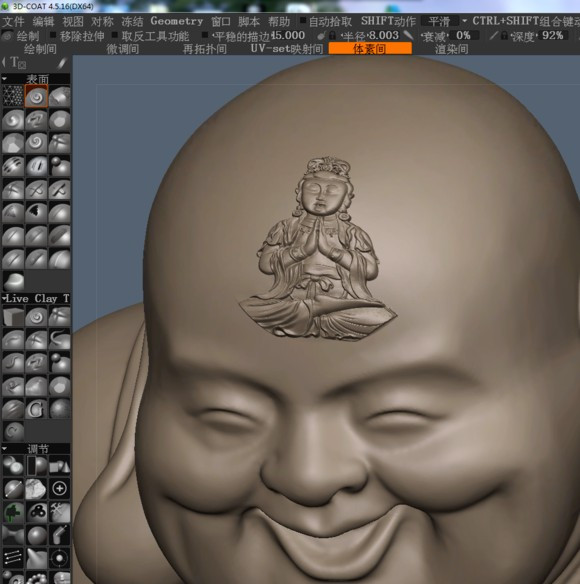Click the dropdown arrow next to 平滑
The width and height of the screenshot is (580, 584).
point(465,21)
